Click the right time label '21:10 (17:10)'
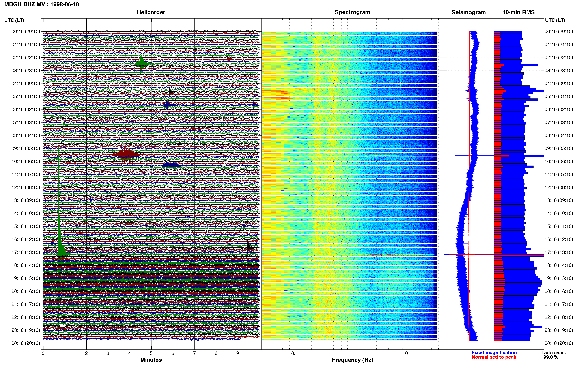This screenshot has width=588, height=368. point(559,304)
